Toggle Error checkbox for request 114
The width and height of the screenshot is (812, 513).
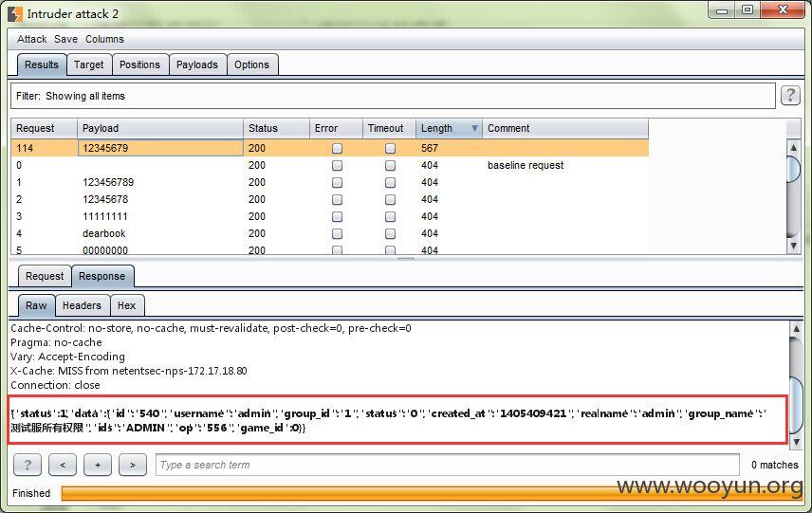click(337, 149)
